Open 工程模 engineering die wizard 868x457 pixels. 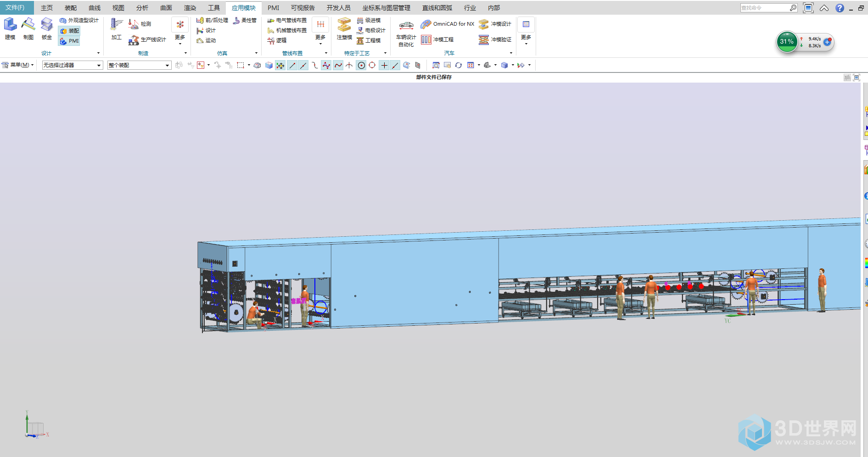369,40
